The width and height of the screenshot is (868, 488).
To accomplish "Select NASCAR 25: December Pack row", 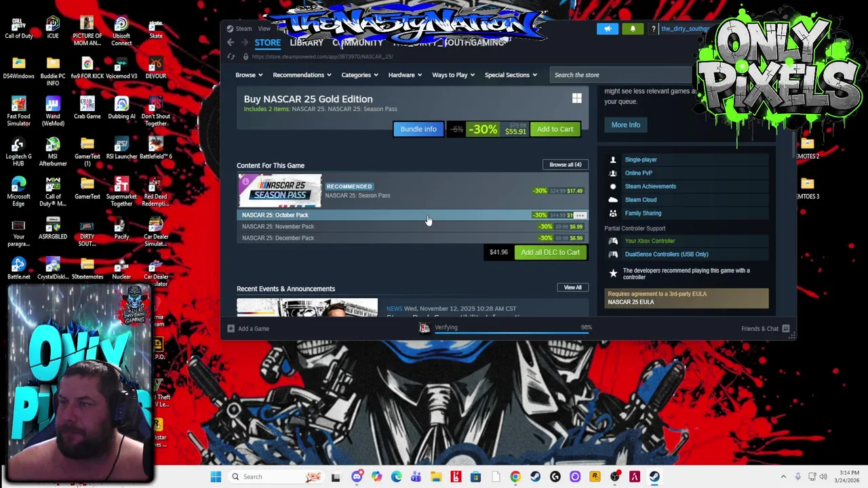I will [x=412, y=238].
